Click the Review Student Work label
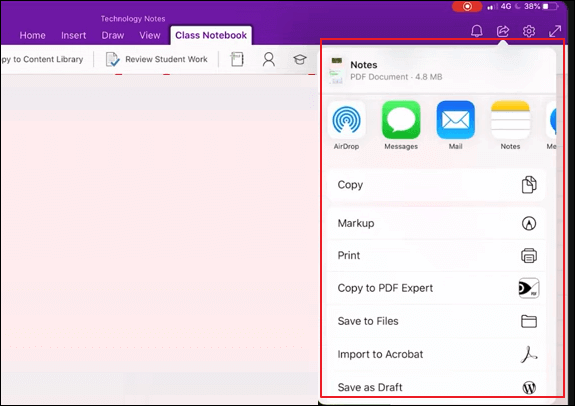Screen dimensions: 575x406 (166, 59)
